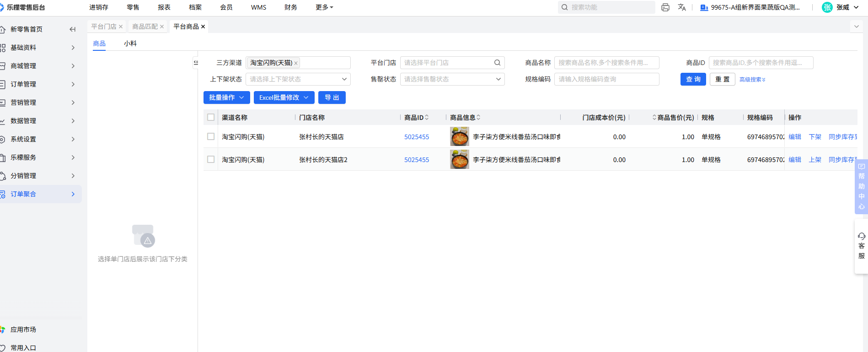Collapse the category panel toggle icon
This screenshot has width=868, height=352.
pos(196,63)
